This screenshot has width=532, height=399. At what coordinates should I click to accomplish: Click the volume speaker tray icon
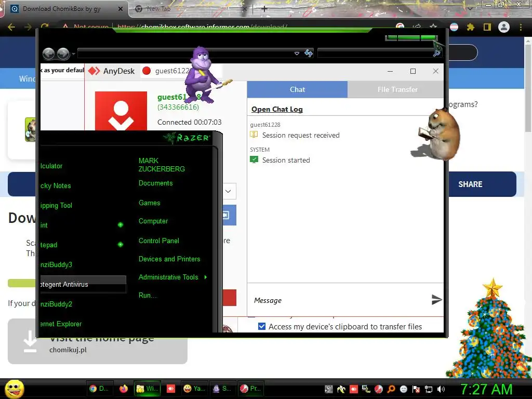coord(441,389)
